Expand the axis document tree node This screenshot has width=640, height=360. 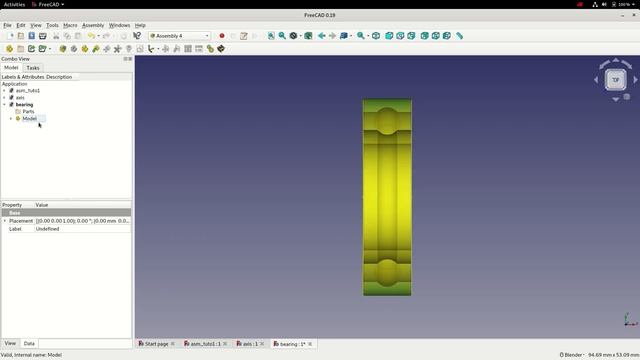coord(4,98)
